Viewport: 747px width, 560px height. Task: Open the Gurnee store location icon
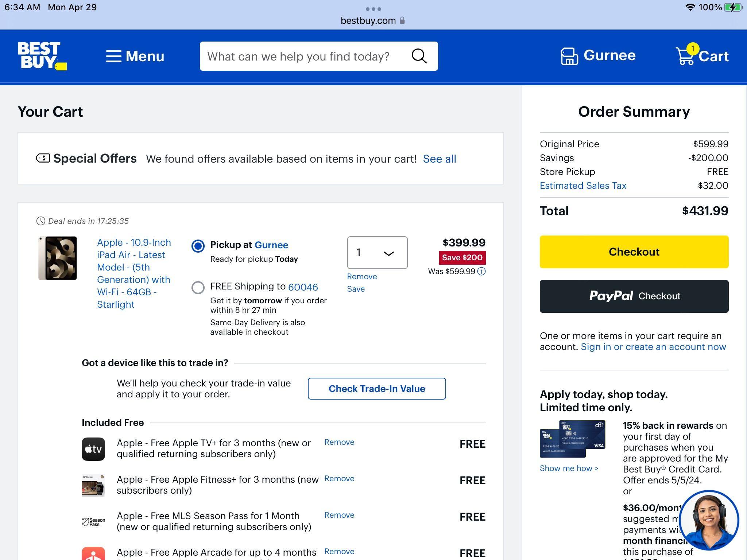pos(569,55)
